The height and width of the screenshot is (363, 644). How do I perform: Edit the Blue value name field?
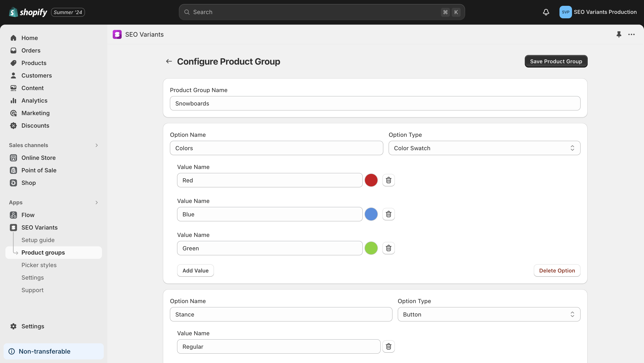pos(270,214)
